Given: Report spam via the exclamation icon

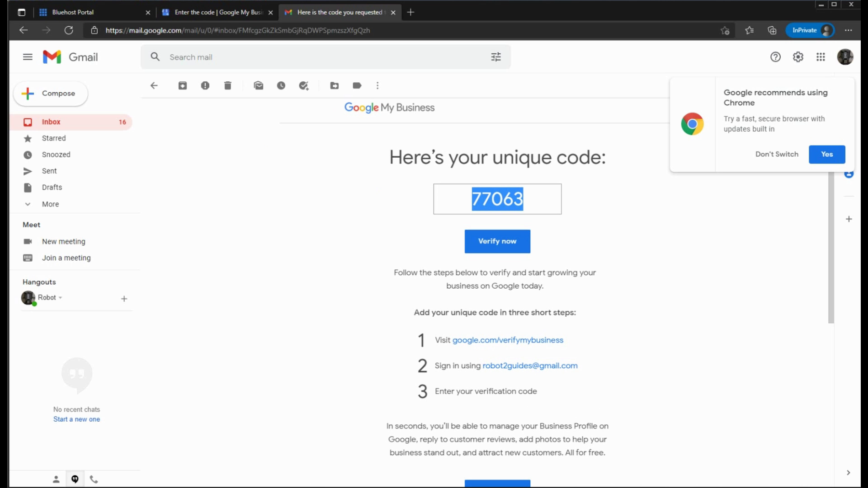Looking at the screenshot, I should point(205,85).
